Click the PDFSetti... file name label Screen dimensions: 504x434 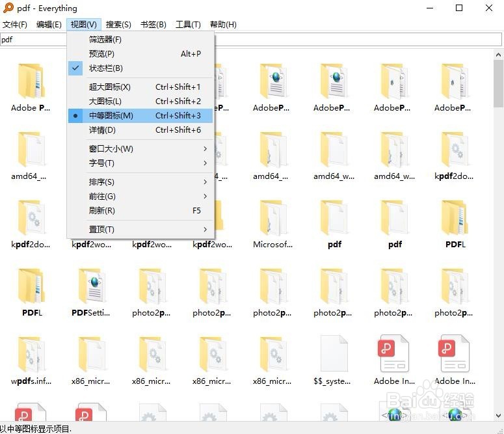click(90, 313)
